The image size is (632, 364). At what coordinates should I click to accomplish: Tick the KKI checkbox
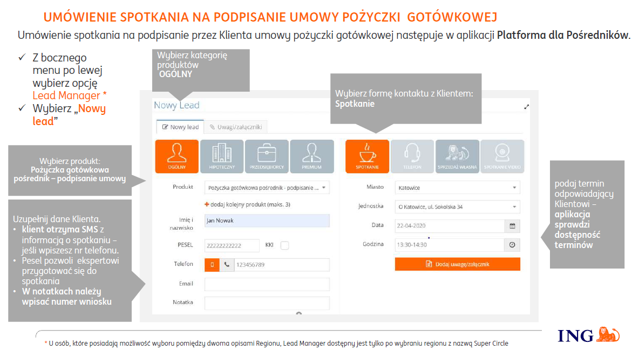284,246
